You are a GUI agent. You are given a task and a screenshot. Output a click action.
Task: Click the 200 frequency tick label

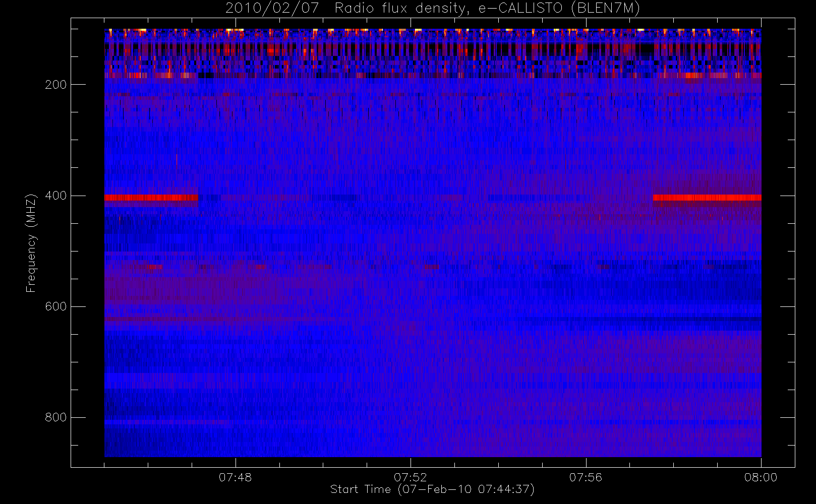point(55,85)
